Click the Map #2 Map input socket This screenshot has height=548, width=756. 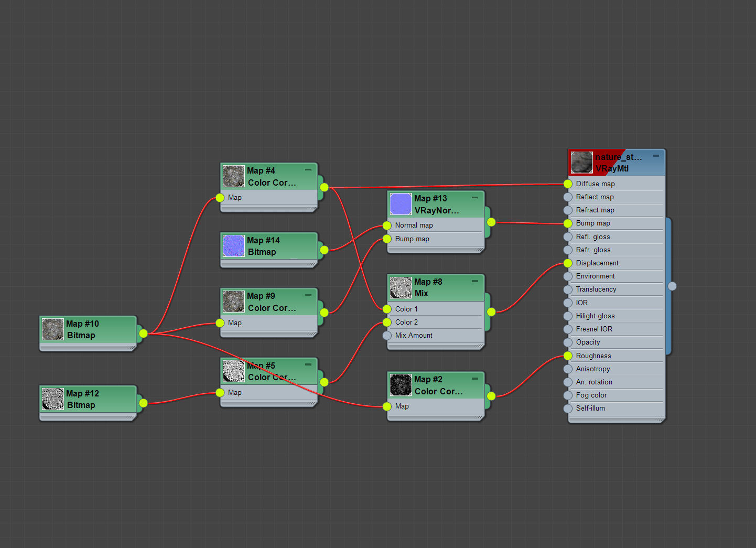click(387, 406)
